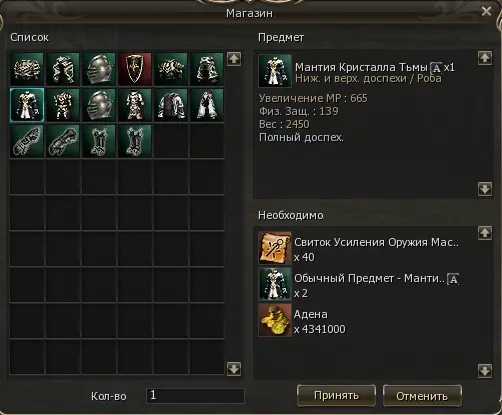Click the required common item robe icon
The image size is (502, 415).
[275, 284]
